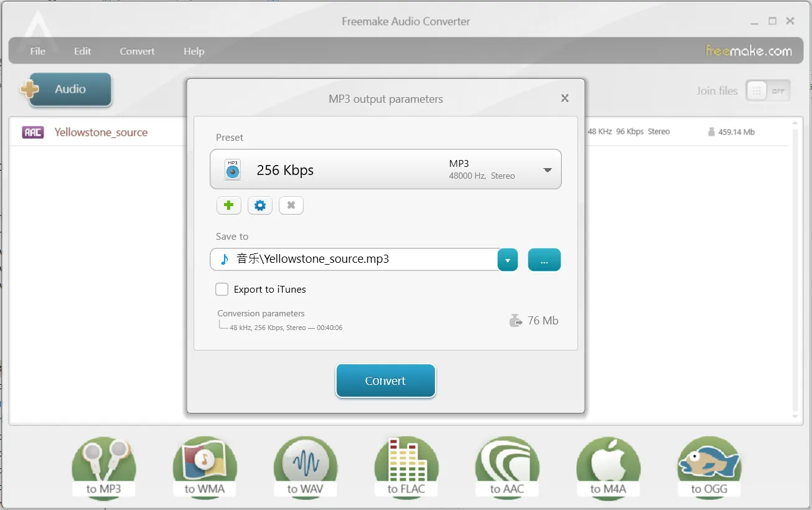Pick the to FLAC format icon

coord(406,468)
